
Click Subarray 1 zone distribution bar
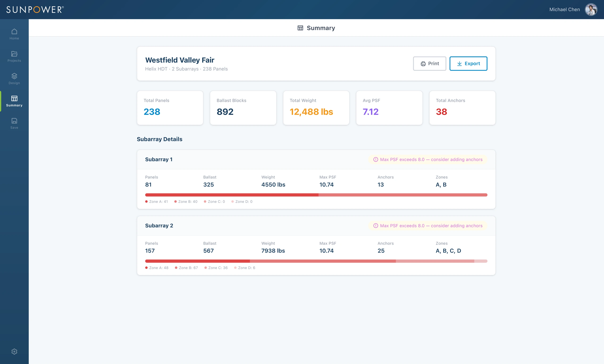(x=316, y=195)
